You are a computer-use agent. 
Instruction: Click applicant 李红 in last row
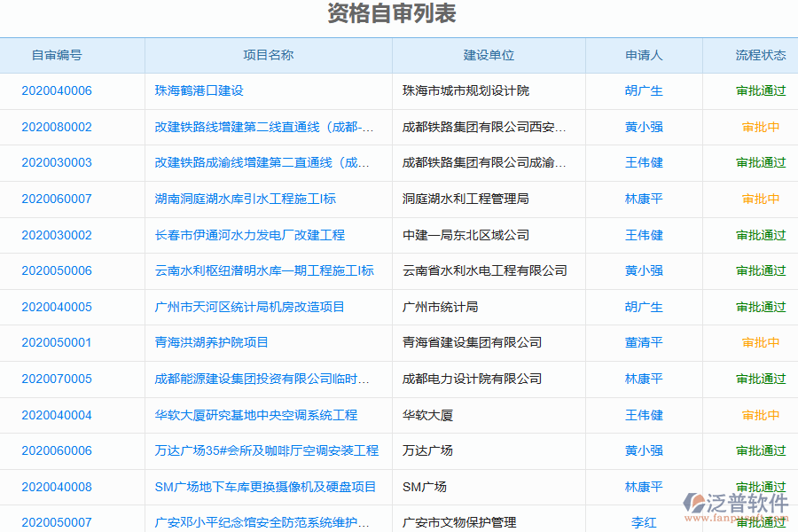tap(645, 522)
